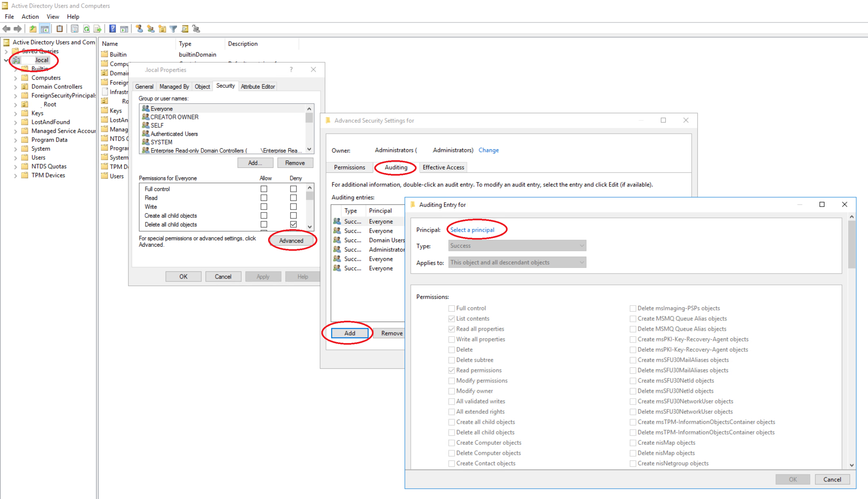Image resolution: width=868 pixels, height=499 pixels.
Task: Check the Read Deny checkbox
Action: pos(293,198)
